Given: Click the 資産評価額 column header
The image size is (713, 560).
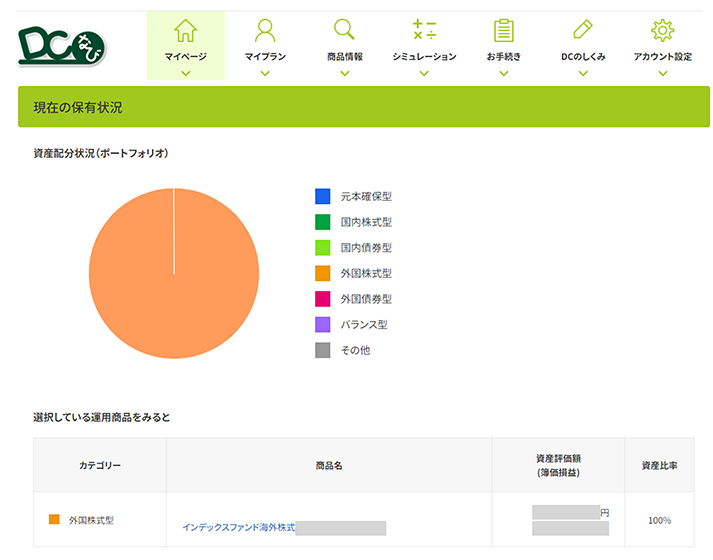Looking at the screenshot, I should point(558,465).
